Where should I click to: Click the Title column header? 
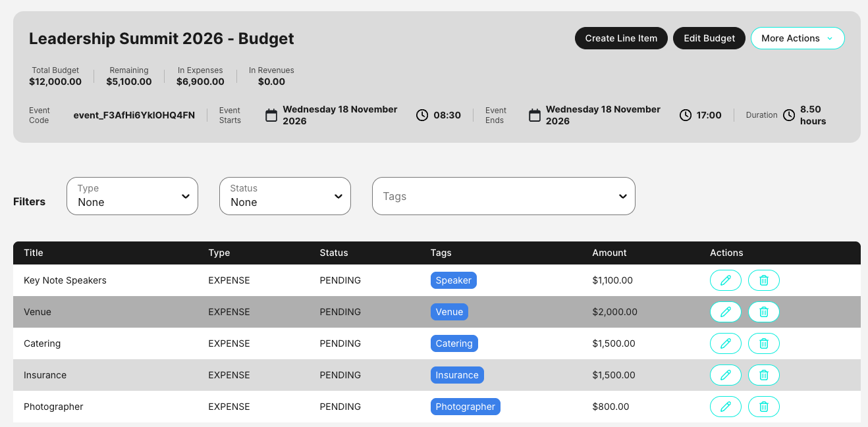coord(34,253)
